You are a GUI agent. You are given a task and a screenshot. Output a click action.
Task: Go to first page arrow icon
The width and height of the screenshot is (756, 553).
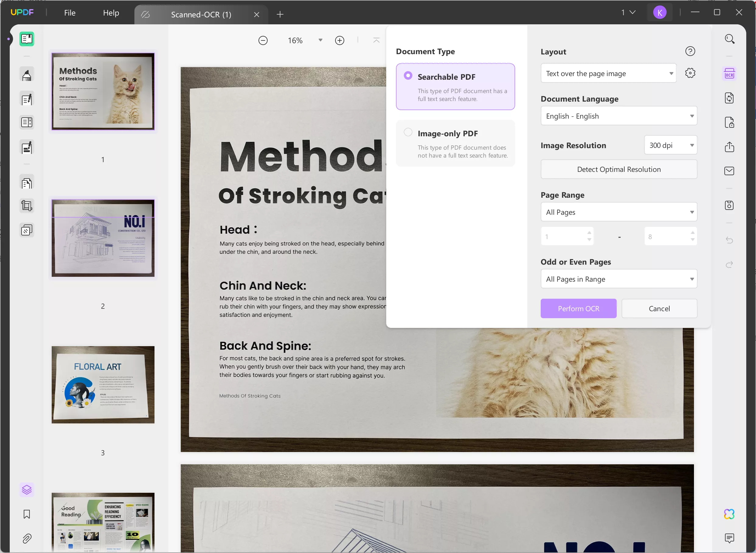point(376,40)
